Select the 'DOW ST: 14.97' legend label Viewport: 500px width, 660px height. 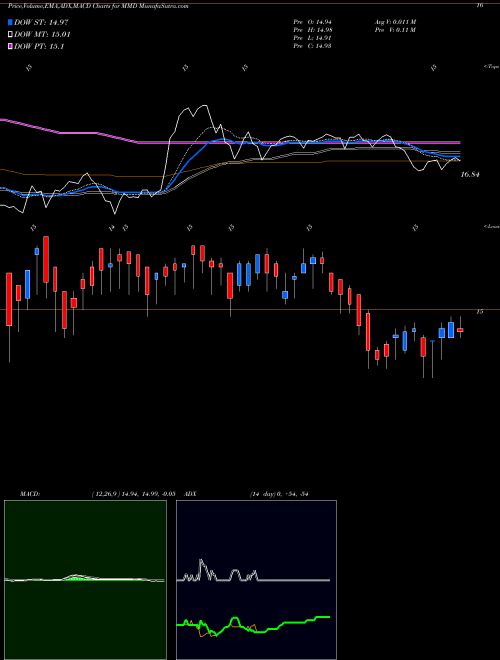[41, 22]
